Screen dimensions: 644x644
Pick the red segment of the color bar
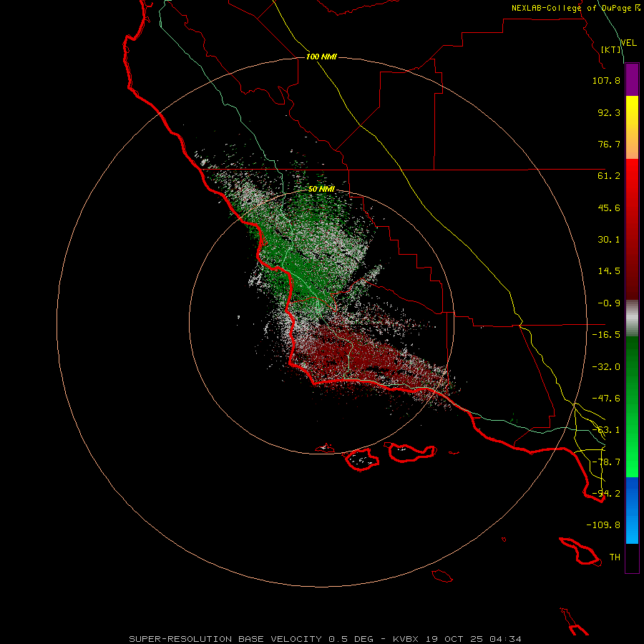point(632,229)
